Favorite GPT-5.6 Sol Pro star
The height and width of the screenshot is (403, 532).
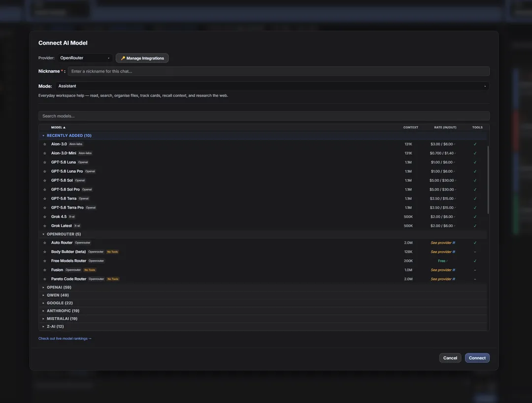tap(45, 190)
